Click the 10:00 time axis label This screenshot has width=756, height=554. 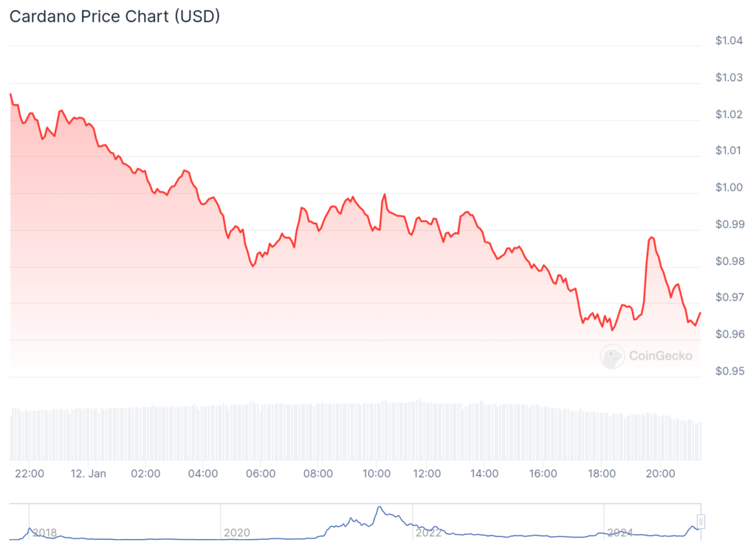point(377,474)
